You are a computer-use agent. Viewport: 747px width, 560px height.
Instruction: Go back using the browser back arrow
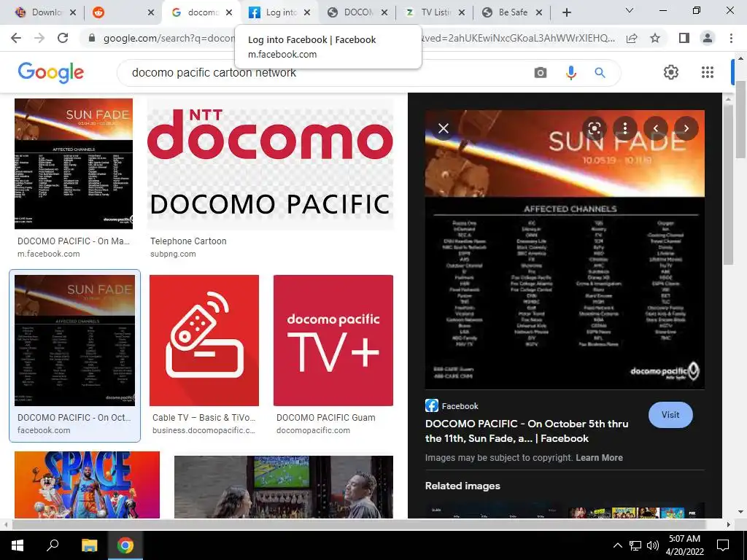[x=16, y=38]
